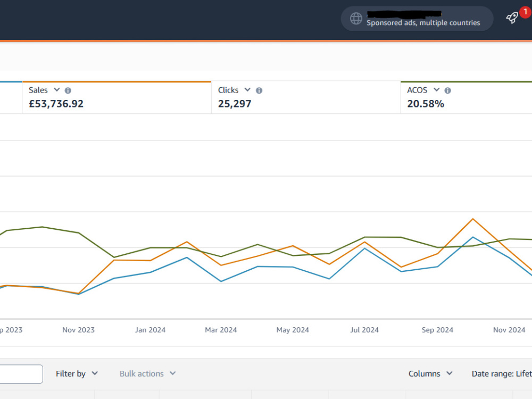The image size is (532, 399).
Task: Click the ACOS value 20.58%
Action: pos(426,104)
